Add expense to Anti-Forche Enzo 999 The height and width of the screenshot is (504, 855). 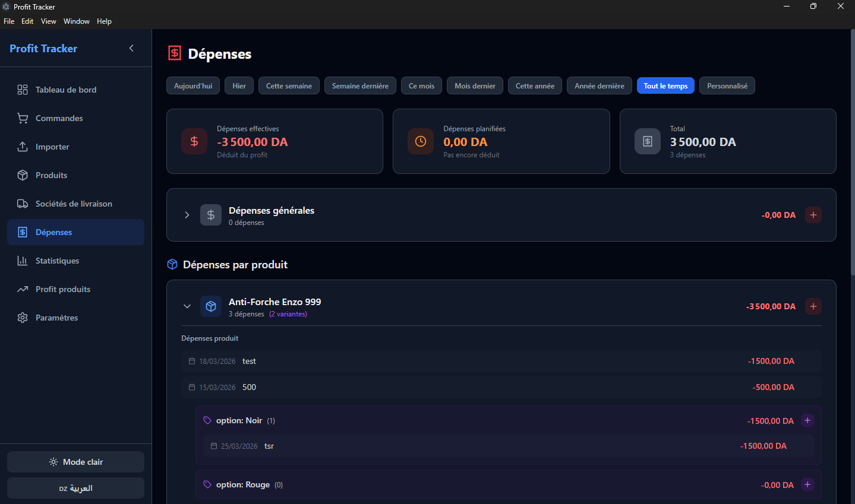[813, 306]
